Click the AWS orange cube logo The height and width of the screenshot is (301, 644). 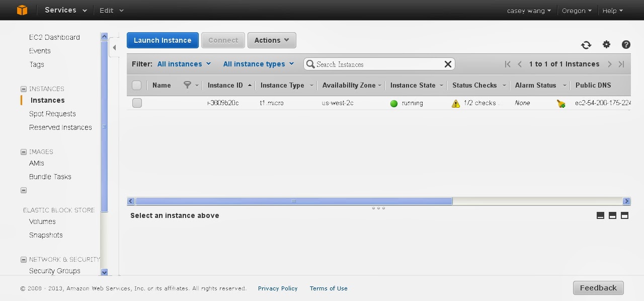click(x=22, y=10)
